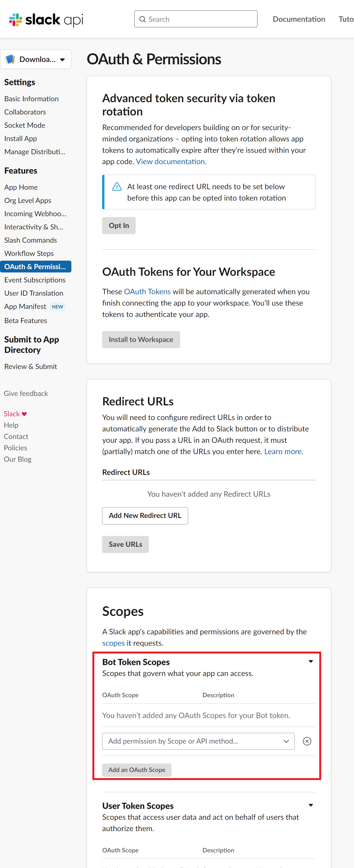Open Incoming Webhooks feature
Screen dimensions: 354x868
click(x=35, y=214)
